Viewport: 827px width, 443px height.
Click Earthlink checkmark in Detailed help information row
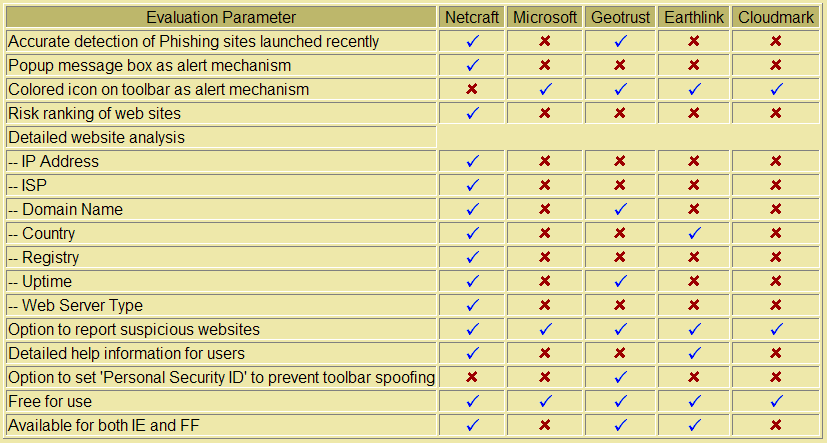(x=694, y=353)
